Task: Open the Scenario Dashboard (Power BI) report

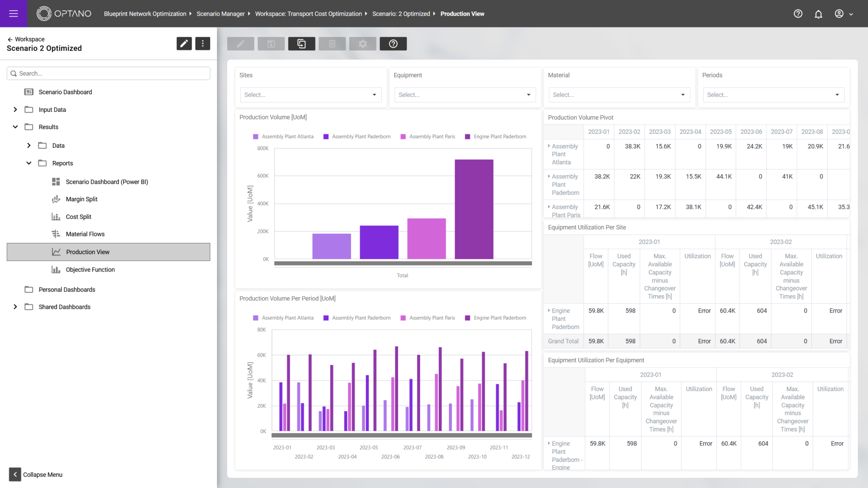Action: [106, 182]
